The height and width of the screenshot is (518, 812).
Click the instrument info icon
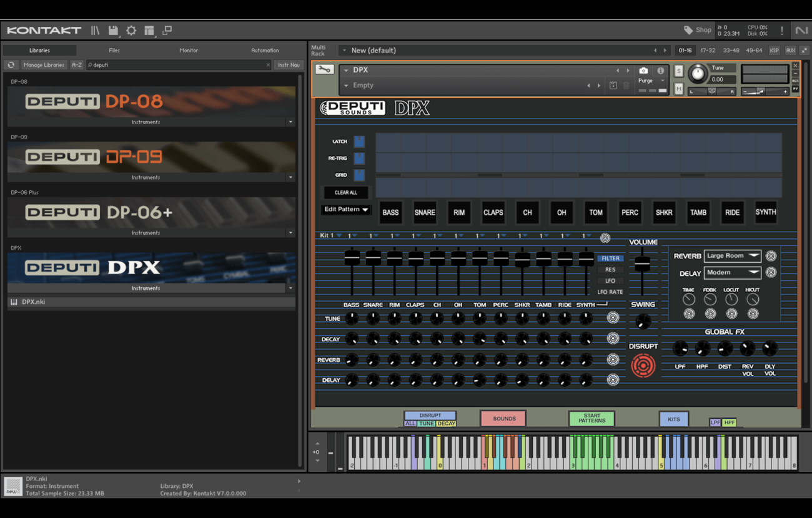[x=660, y=71]
